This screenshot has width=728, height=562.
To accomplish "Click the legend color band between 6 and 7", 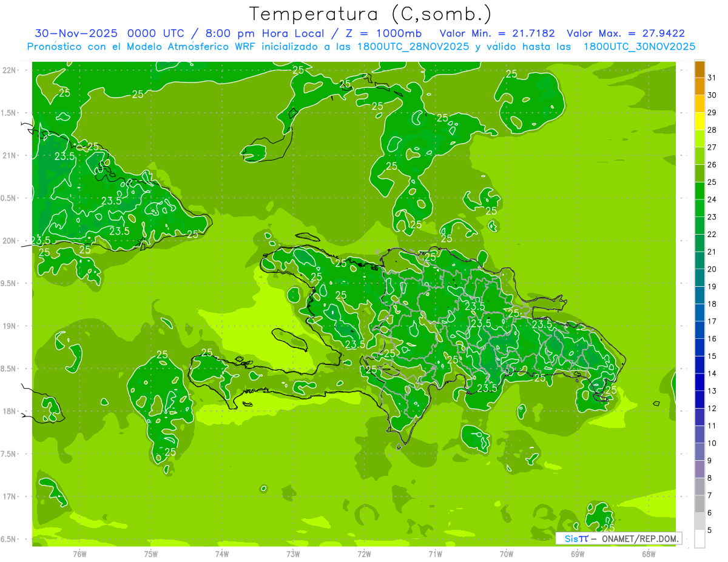I will (x=699, y=504).
